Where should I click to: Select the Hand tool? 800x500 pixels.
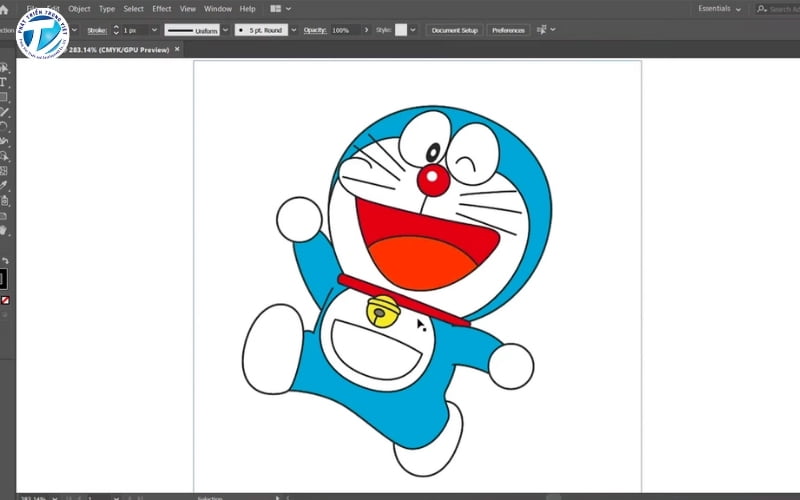(x=4, y=230)
